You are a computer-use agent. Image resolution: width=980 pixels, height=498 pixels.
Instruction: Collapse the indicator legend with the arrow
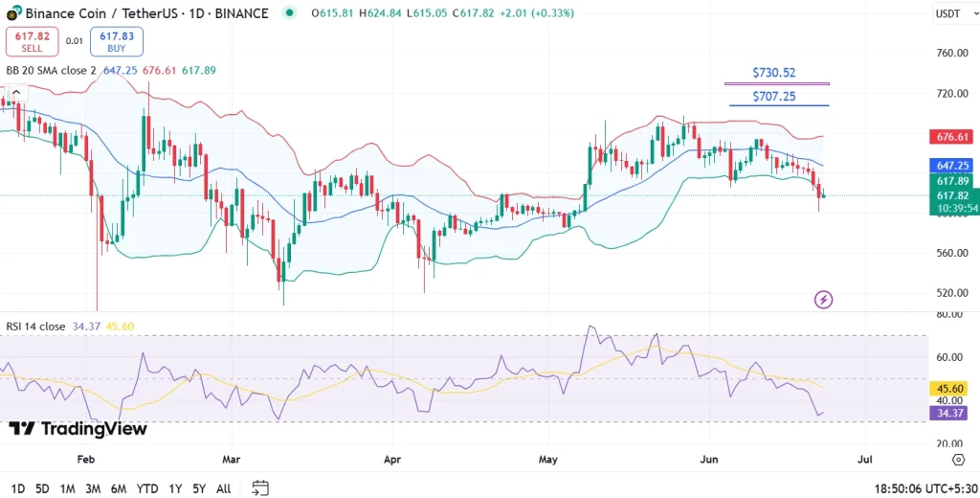coord(15,93)
